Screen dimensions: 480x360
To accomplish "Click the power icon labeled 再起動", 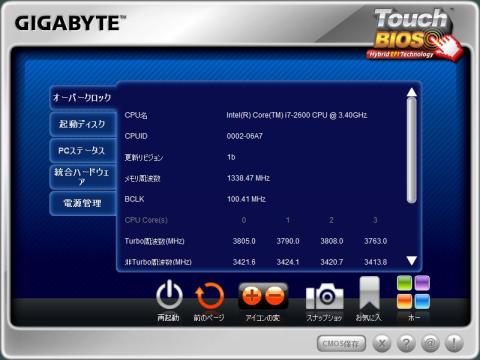I will pyautogui.click(x=169, y=295).
